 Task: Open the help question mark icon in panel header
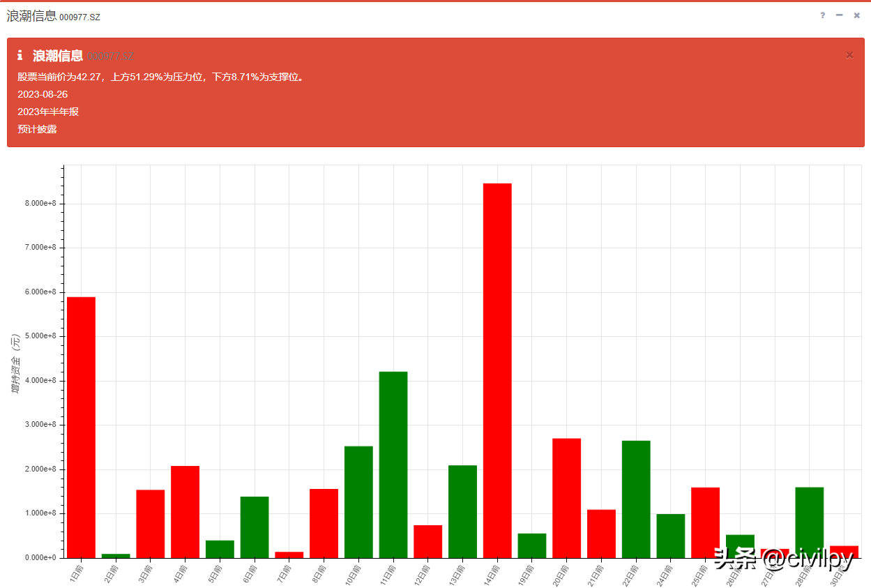822,15
